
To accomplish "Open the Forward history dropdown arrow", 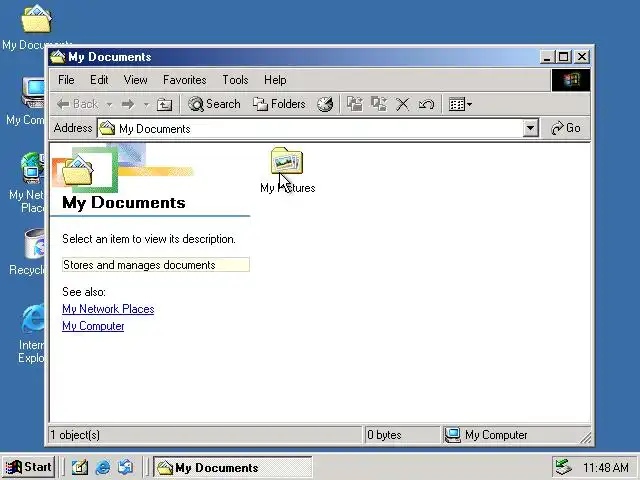I will coord(146,104).
